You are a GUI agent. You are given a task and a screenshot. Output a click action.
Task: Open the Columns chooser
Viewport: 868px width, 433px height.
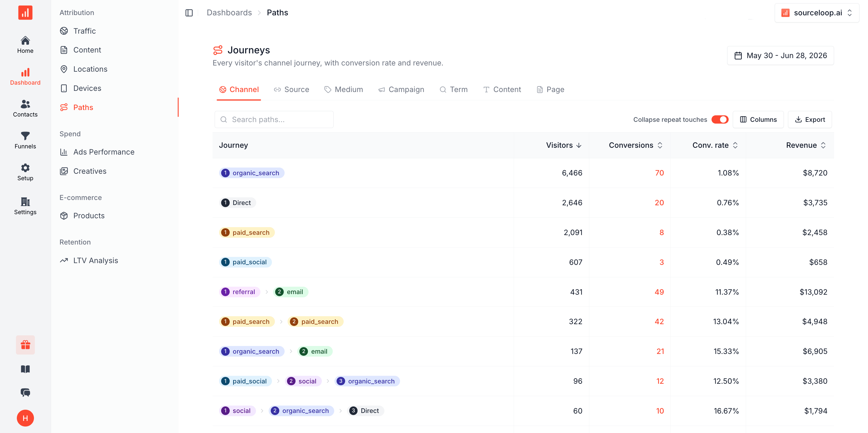[x=758, y=119]
